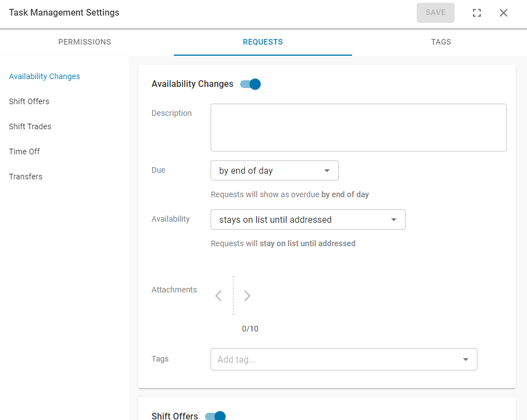
Task: Jump to Shift Offers in the sidebar
Action: tap(29, 101)
